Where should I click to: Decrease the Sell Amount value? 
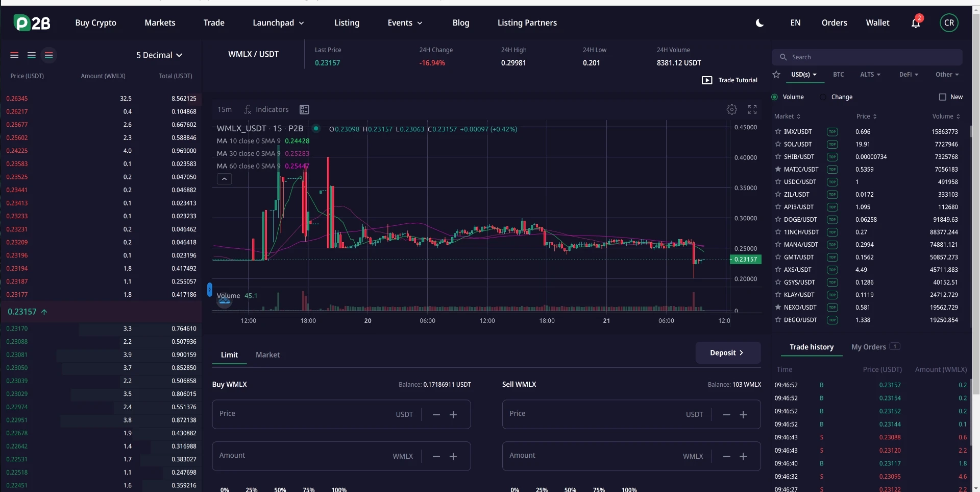click(x=726, y=456)
